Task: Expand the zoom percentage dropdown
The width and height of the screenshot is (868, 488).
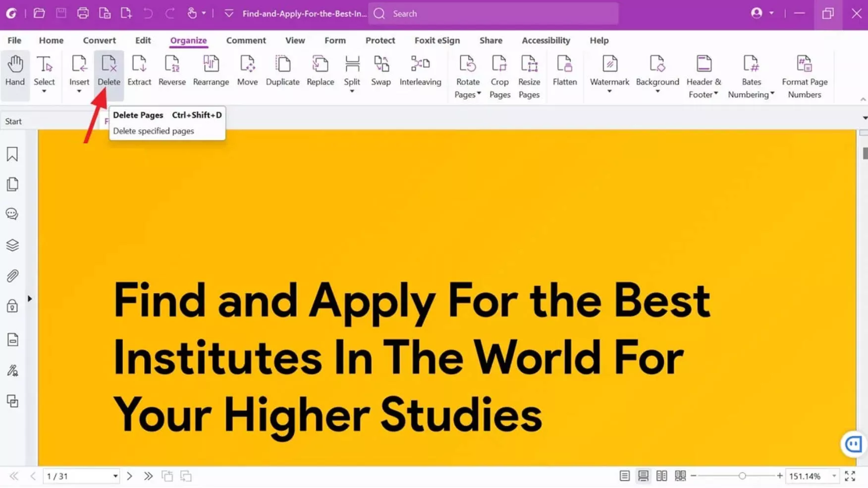Action: [834, 476]
